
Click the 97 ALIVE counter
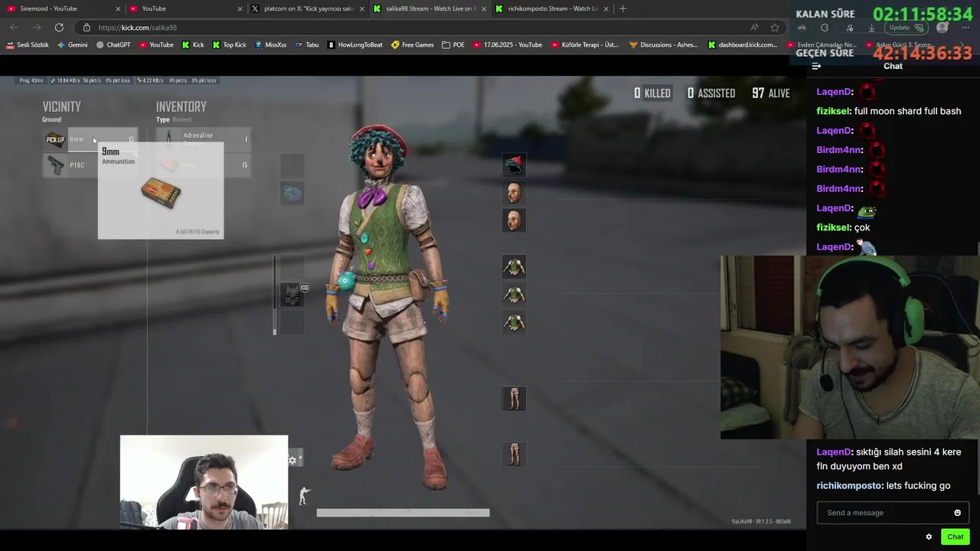(771, 93)
